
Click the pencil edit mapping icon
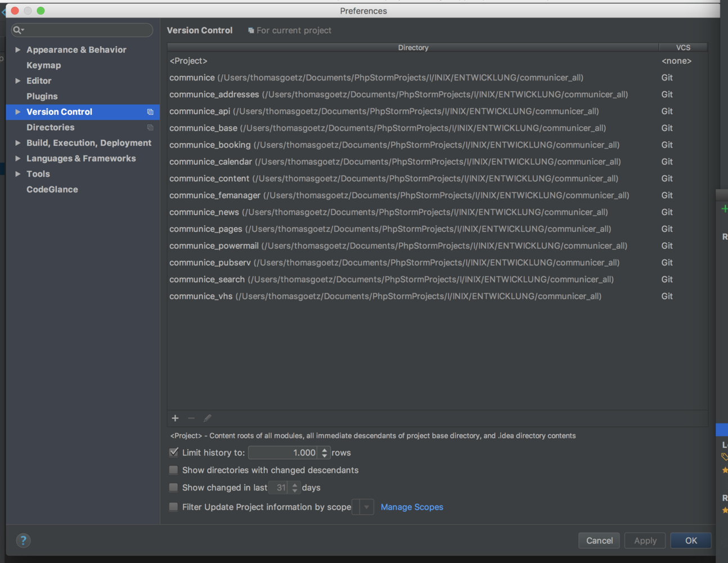[208, 418]
